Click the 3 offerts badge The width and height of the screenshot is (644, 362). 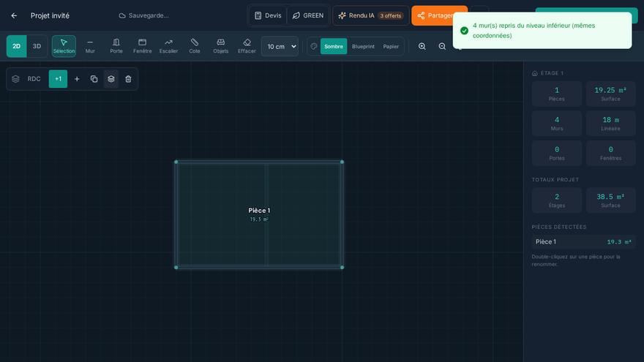(390, 15)
